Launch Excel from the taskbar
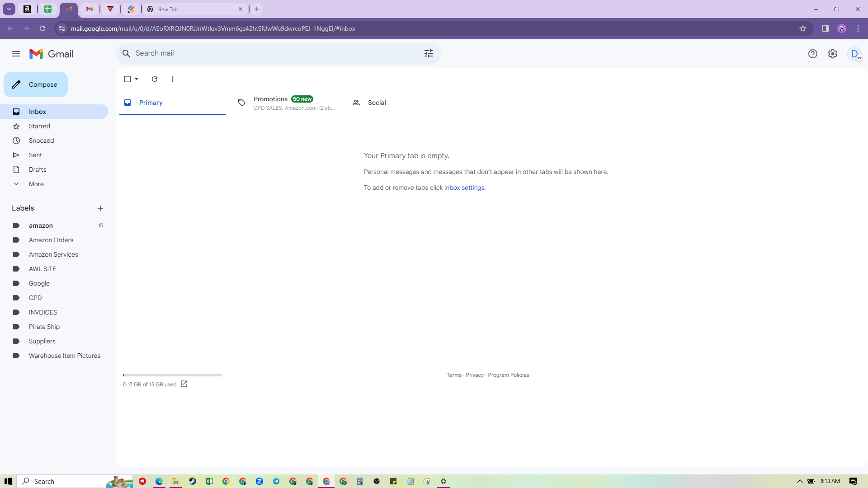 [209, 481]
